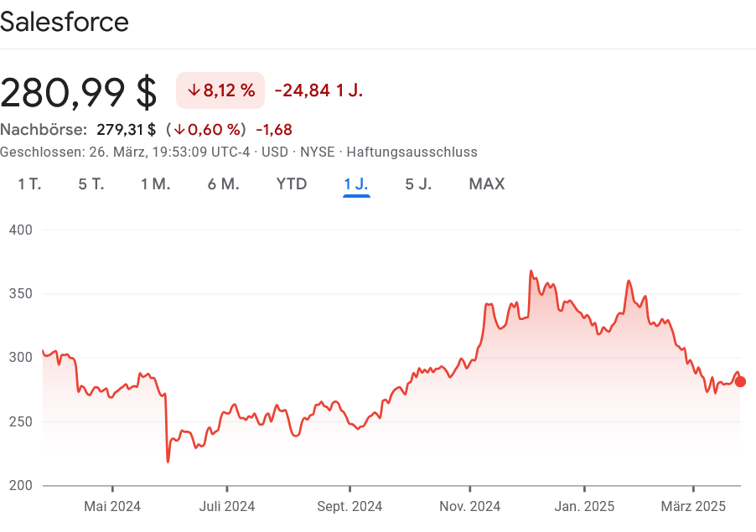Click the Sept. 2024 axis label
Image resolution: width=756 pixels, height=532 pixels.
pyautogui.click(x=350, y=506)
